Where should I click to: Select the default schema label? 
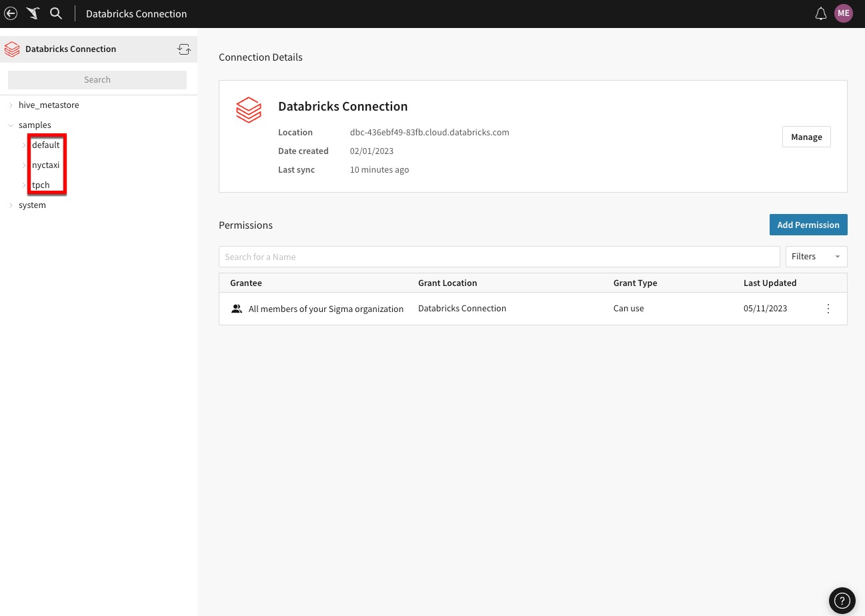[46, 145]
